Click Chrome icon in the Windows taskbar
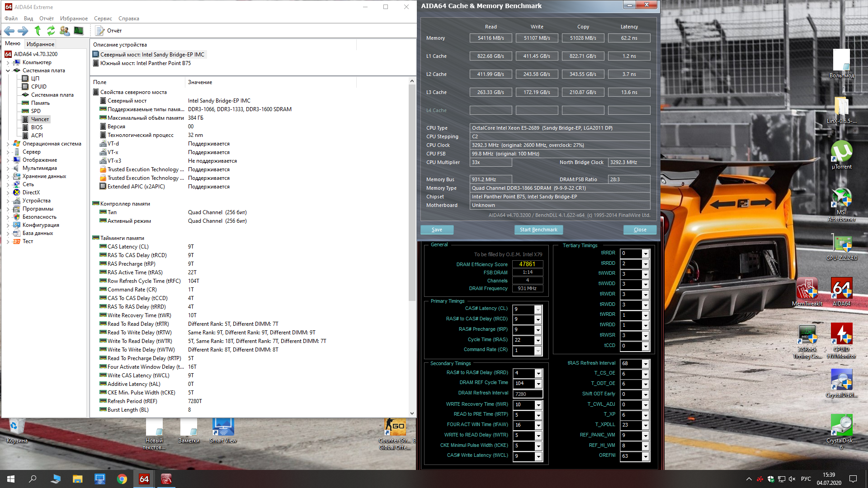 pyautogui.click(x=122, y=479)
